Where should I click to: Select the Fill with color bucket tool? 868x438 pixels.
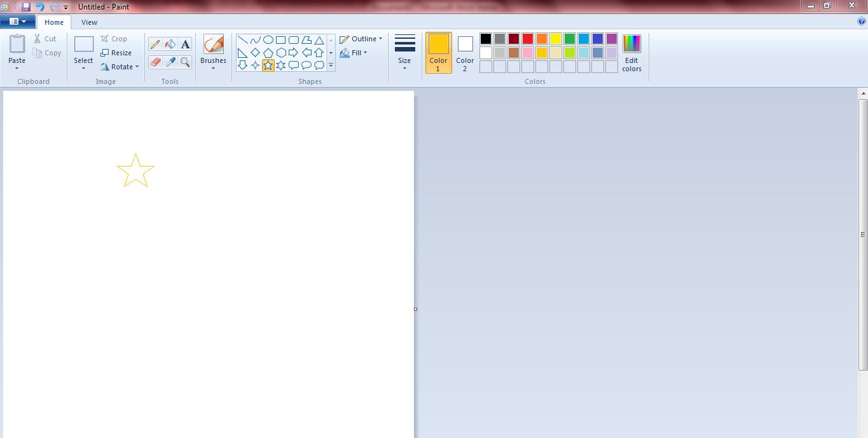[x=170, y=44]
